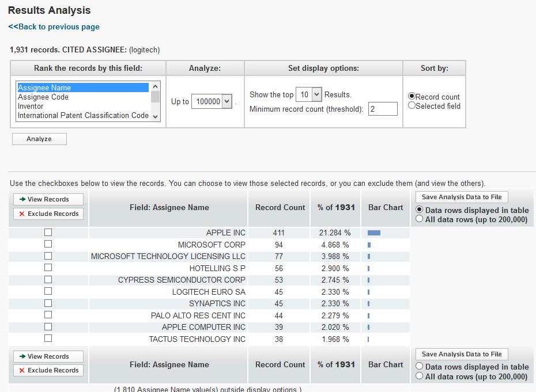
Task: Select top All data rows radio
Action: [419, 219]
